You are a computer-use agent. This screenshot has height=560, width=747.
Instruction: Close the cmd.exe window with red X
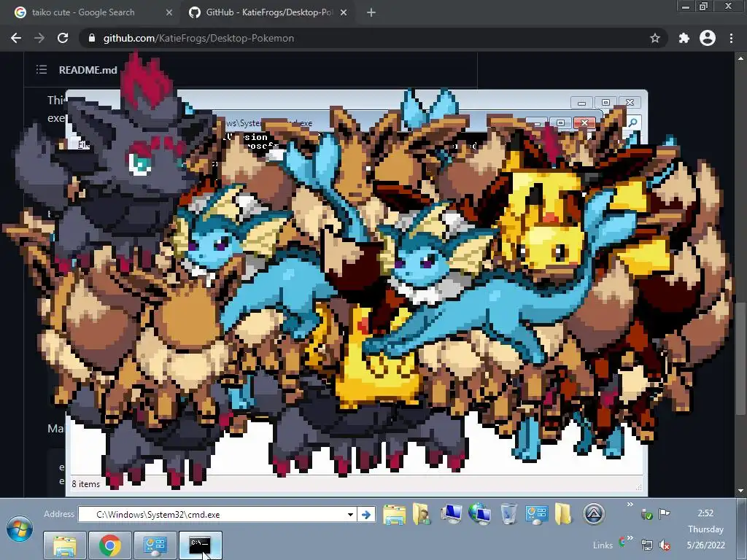(x=584, y=122)
